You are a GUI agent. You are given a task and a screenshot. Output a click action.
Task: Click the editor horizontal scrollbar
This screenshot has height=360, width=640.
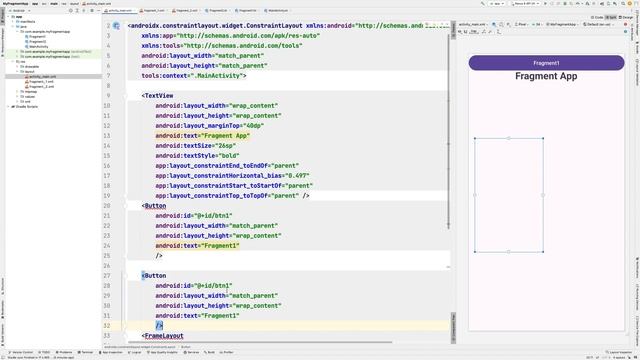260,342
